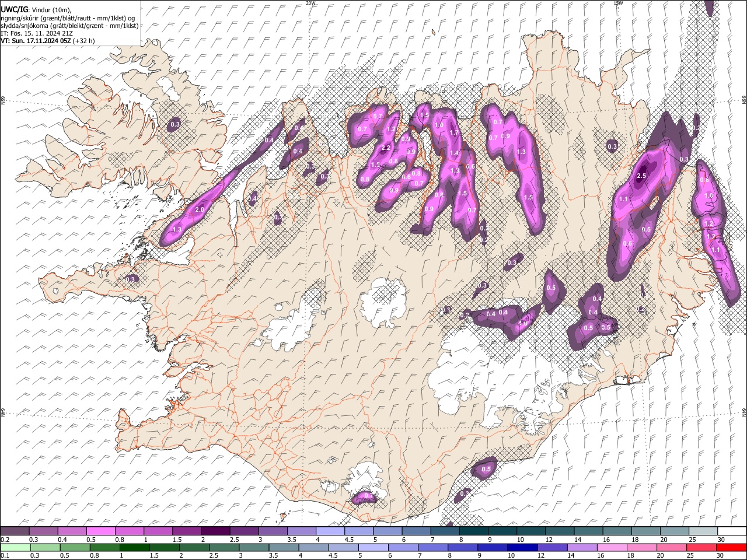Click the UWC/IG title text
The image size is (747, 560).
pyautogui.click(x=14, y=9)
